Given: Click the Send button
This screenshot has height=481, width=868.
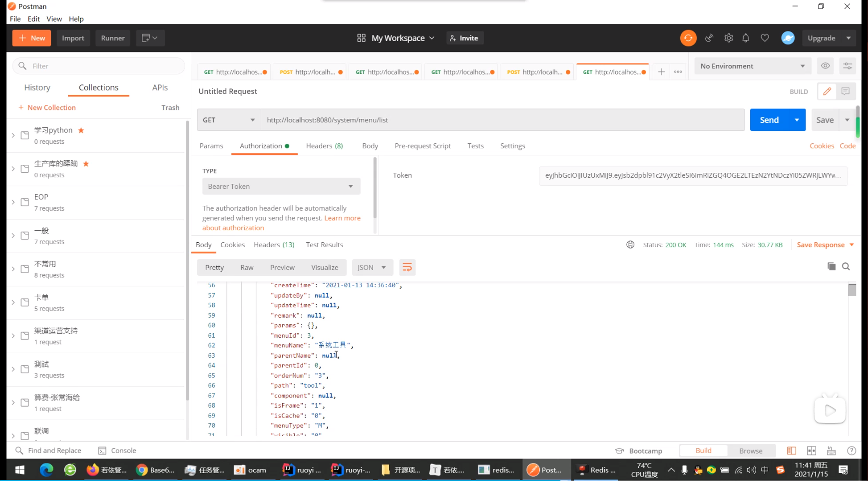Looking at the screenshot, I should click(769, 120).
